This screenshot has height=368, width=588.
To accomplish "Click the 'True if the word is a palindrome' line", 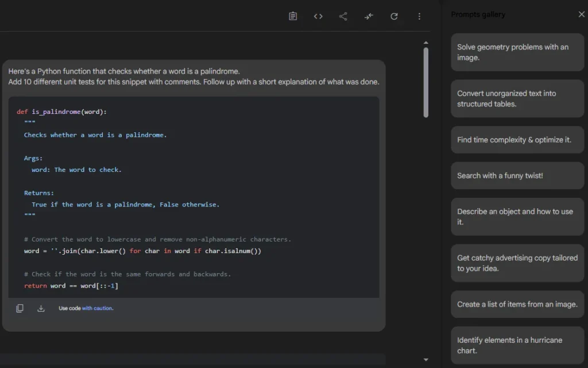I will coord(126,205).
